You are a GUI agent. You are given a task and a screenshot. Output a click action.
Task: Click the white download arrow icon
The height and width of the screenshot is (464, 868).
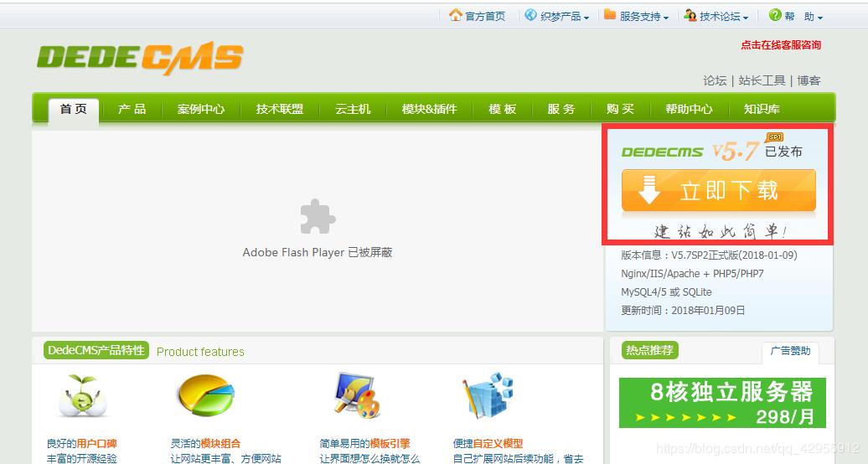648,190
